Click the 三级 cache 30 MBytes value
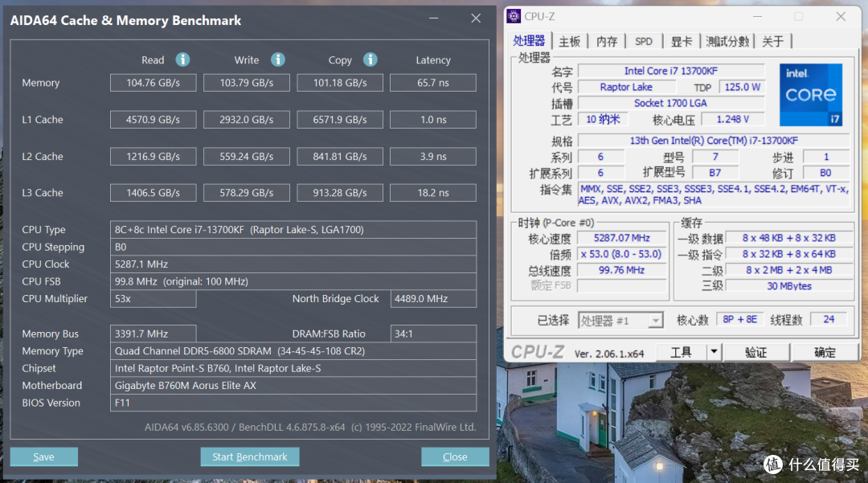The image size is (868, 483). tap(789, 286)
